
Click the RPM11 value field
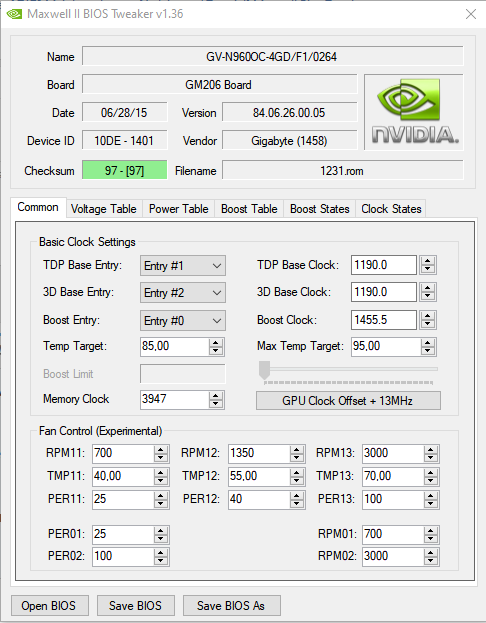pyautogui.click(x=123, y=453)
